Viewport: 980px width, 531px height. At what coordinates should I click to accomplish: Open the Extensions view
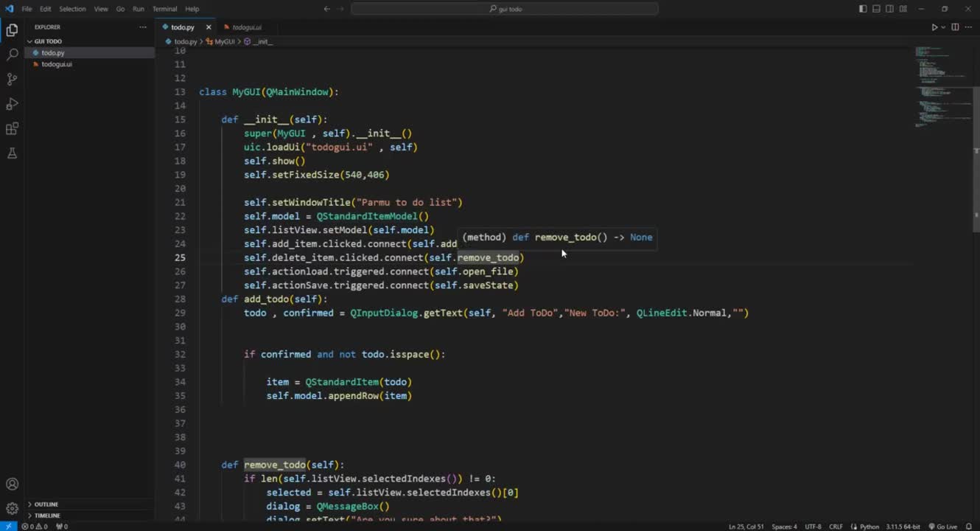click(12, 128)
